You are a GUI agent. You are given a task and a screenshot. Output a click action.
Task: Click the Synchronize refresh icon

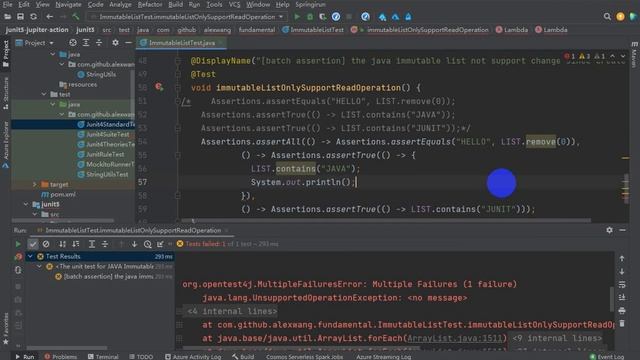pos(33,17)
